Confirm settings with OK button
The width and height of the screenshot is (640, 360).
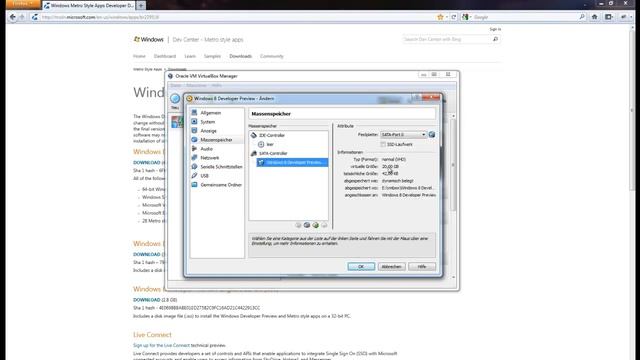coord(361,266)
